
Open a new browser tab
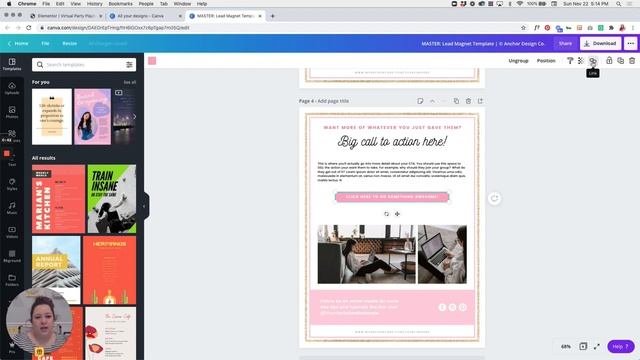(x=273, y=16)
